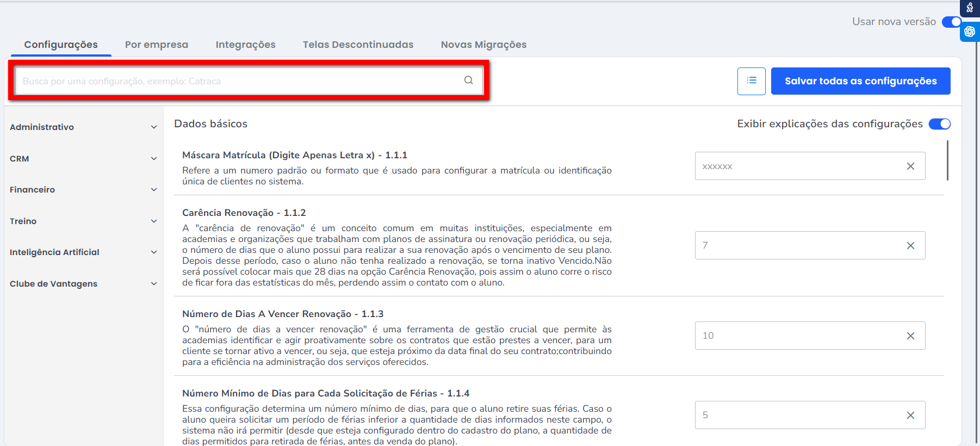Expand the Inteligência Artificial section

[x=83, y=252]
